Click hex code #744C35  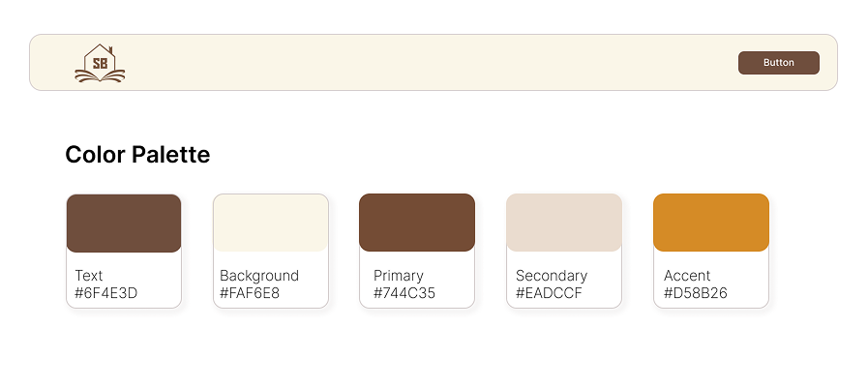[x=404, y=292]
